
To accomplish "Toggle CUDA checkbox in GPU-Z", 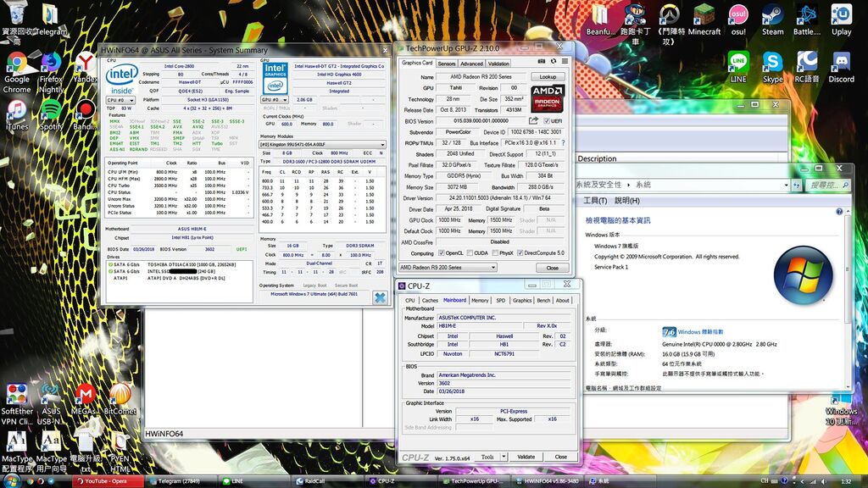I will (470, 252).
